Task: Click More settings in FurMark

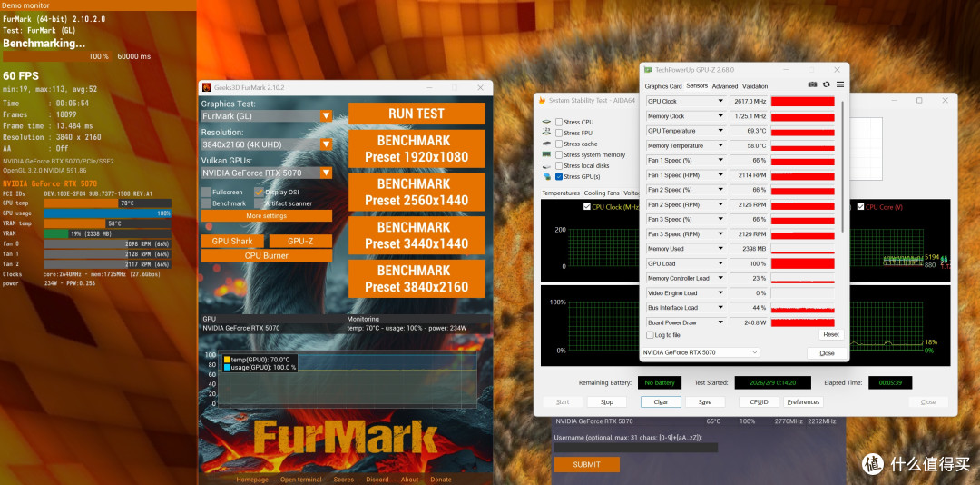Action: pyautogui.click(x=266, y=216)
